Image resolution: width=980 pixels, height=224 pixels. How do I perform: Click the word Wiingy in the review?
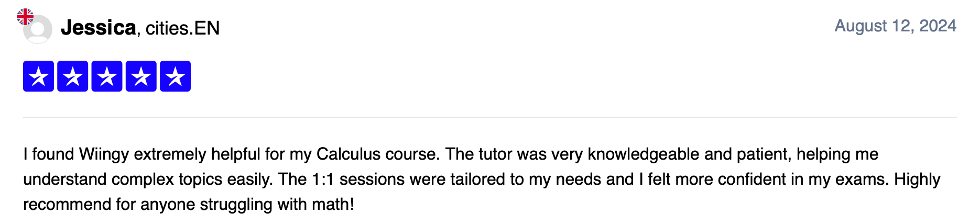click(x=104, y=154)
